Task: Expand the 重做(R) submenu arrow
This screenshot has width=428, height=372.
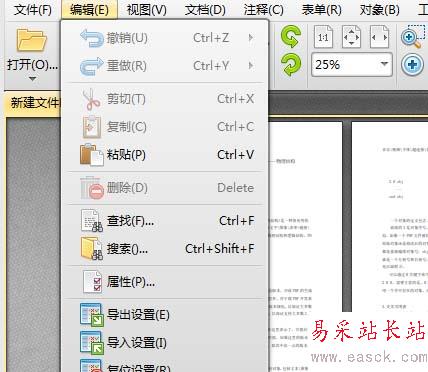Action: pyautogui.click(x=251, y=66)
